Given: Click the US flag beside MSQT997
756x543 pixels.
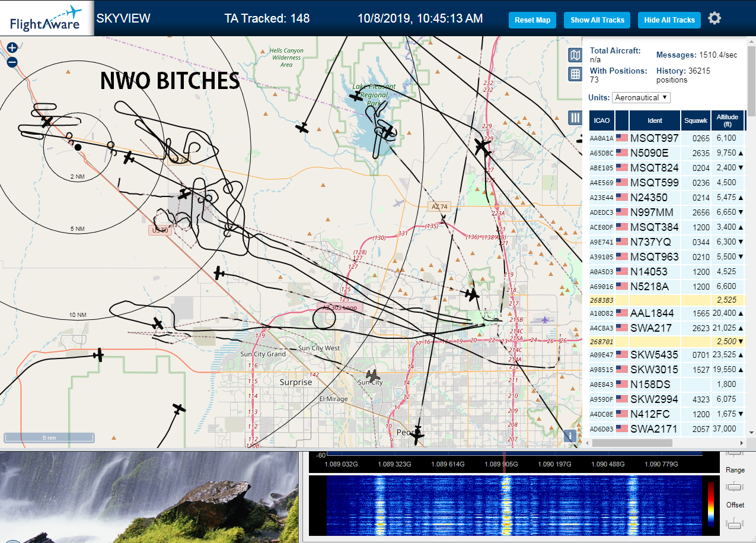Looking at the screenshot, I should (x=622, y=138).
